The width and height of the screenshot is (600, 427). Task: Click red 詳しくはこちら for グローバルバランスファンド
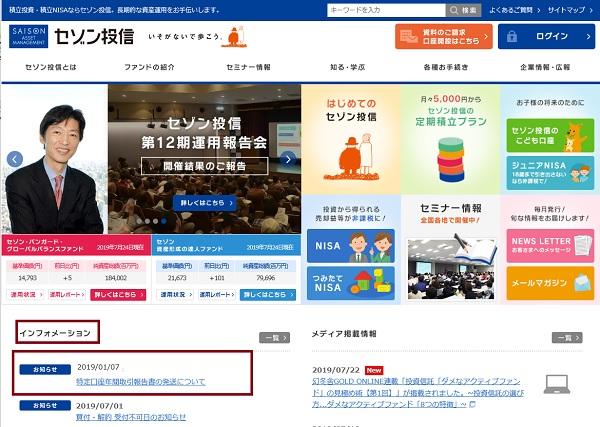pyautogui.click(x=118, y=295)
